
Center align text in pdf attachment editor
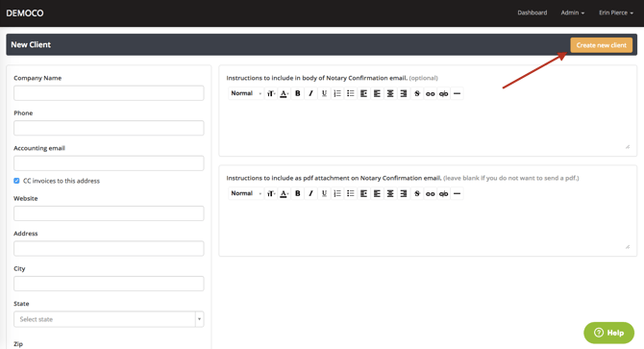pyautogui.click(x=390, y=193)
